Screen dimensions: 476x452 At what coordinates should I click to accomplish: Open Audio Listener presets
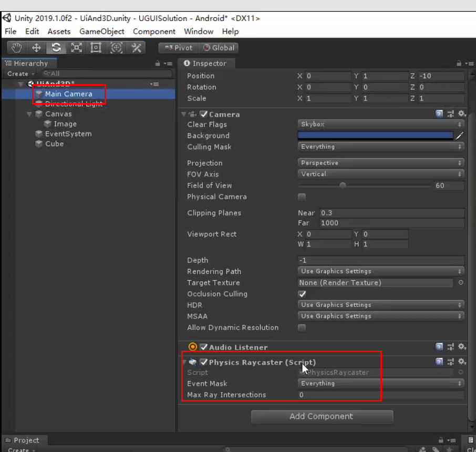pos(450,346)
